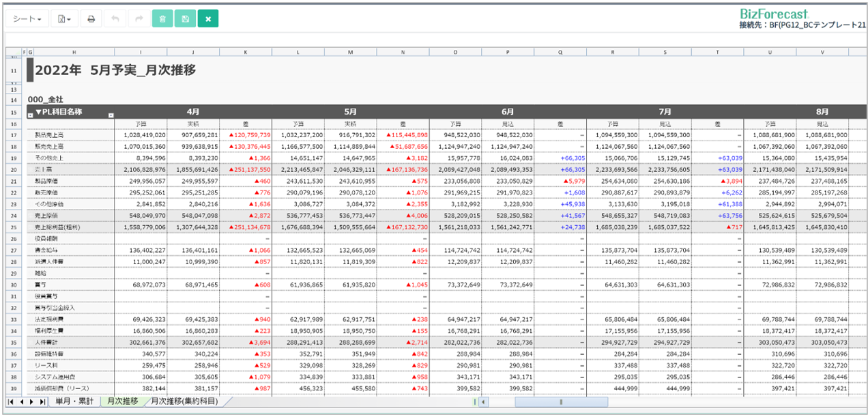The image size is (868, 415).
Task: Jump to first sheet with tab navigation arrow
Action: (11, 402)
